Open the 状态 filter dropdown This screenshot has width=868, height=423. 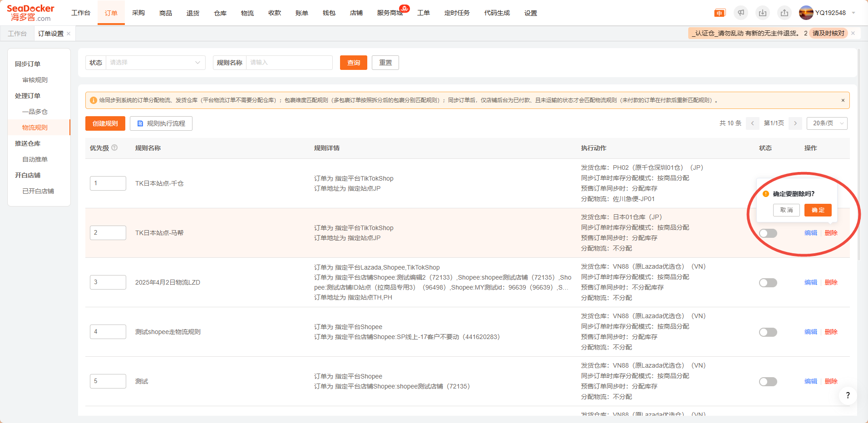[155, 63]
